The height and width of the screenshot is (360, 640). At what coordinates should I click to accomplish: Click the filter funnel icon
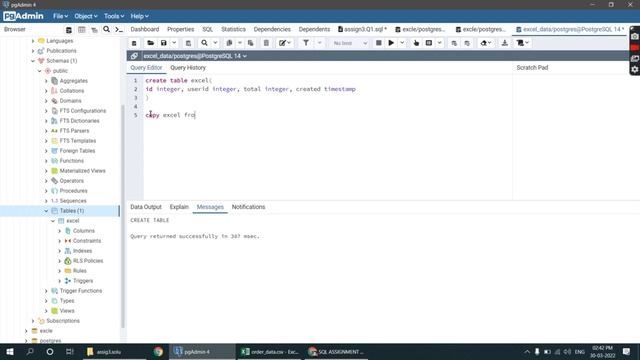tap(306, 43)
